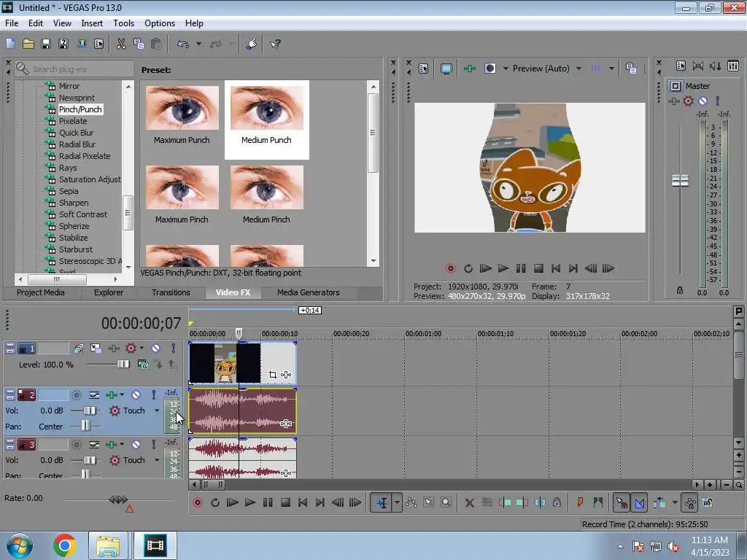The image size is (747, 560).
Task: Open Touch automation dropdown on track 3
Action: pyautogui.click(x=156, y=460)
